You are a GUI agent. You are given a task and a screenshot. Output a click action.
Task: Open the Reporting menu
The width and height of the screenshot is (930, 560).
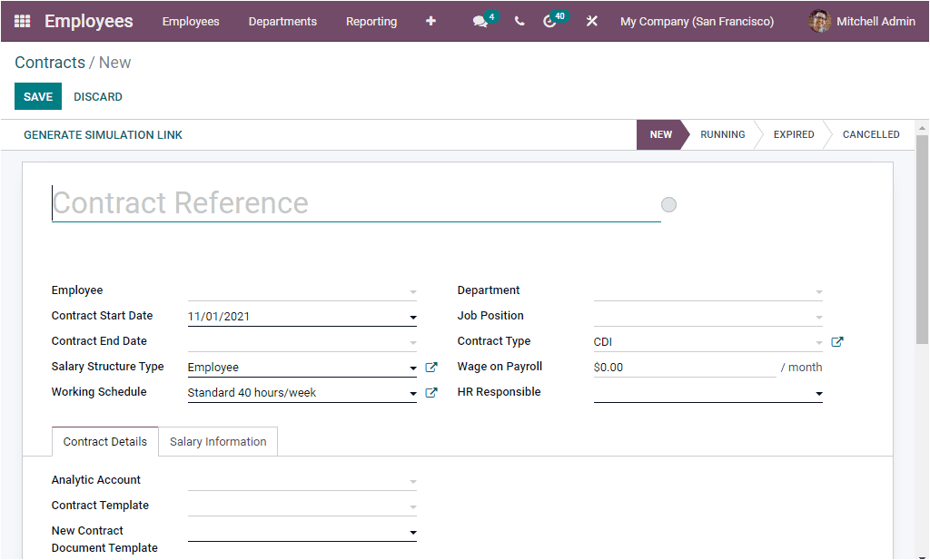click(371, 21)
